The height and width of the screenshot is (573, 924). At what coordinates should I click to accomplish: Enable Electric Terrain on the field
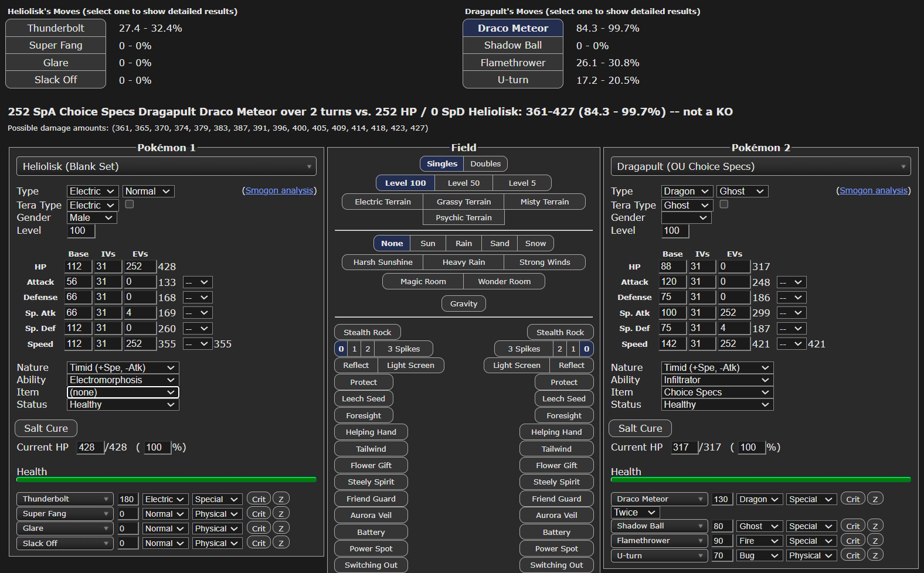(383, 202)
